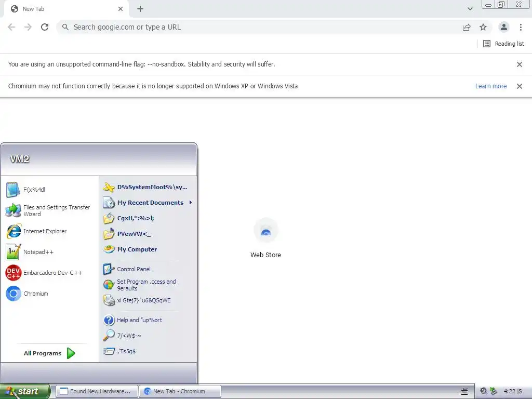Click the share page icon in address bar

tap(467, 27)
